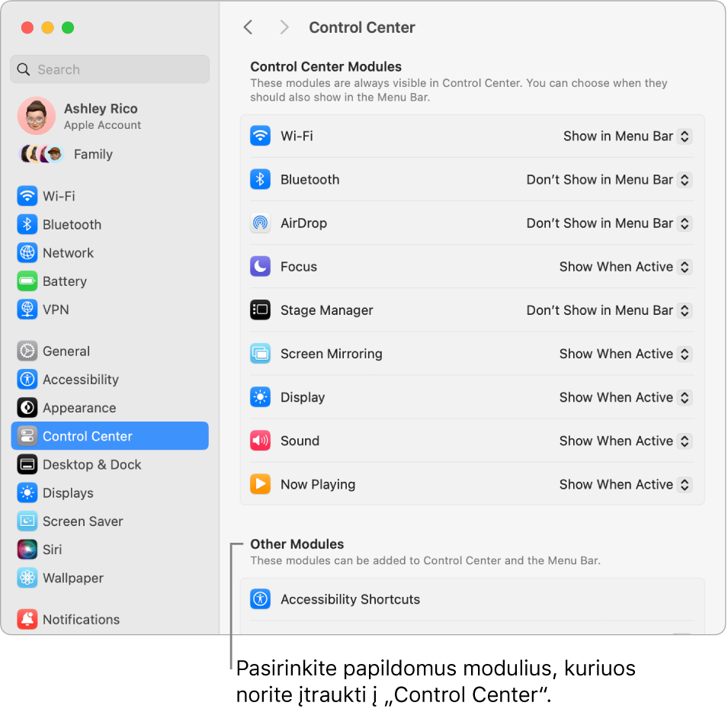Viewport: 728px width, 712px height.
Task: Click the Accessibility icon in the sidebar
Action: (x=27, y=379)
